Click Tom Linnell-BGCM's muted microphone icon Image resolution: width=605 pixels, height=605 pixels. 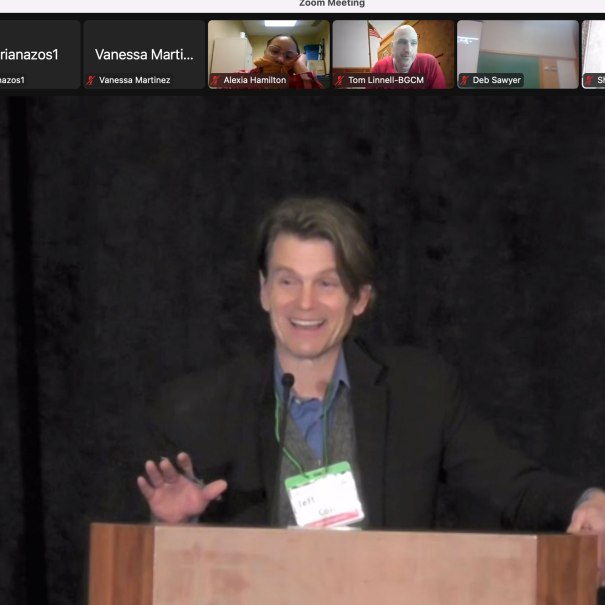click(x=340, y=80)
